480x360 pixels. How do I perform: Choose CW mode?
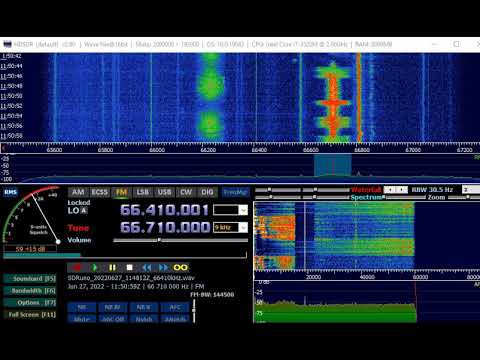coord(186,192)
